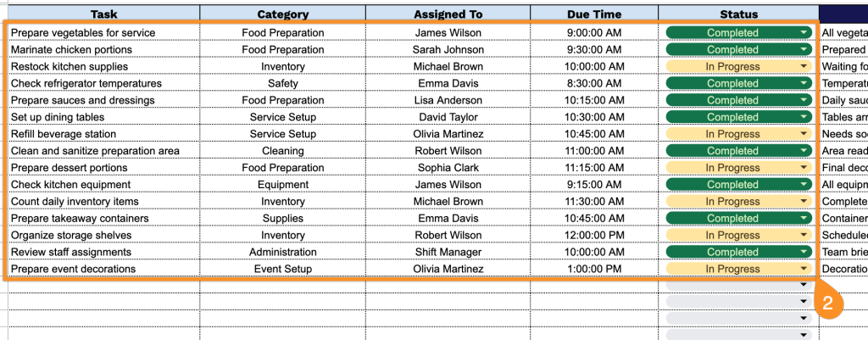Image resolution: width=868 pixels, height=340 pixels.
Task: Click the Status column header
Action: [x=738, y=14]
